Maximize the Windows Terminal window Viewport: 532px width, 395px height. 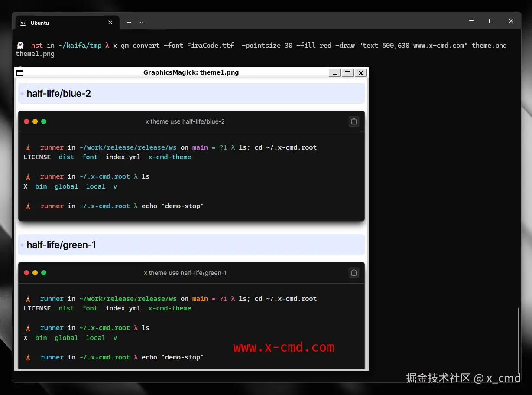click(491, 21)
